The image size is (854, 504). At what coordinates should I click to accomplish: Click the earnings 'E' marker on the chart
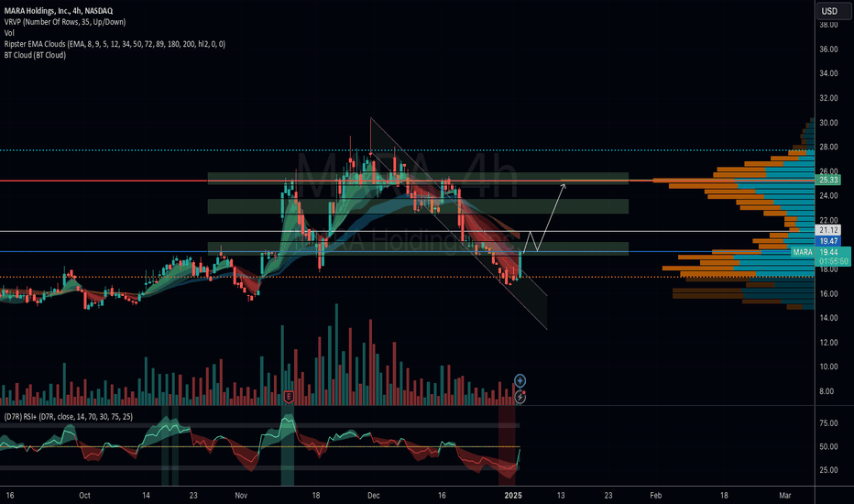[289, 397]
